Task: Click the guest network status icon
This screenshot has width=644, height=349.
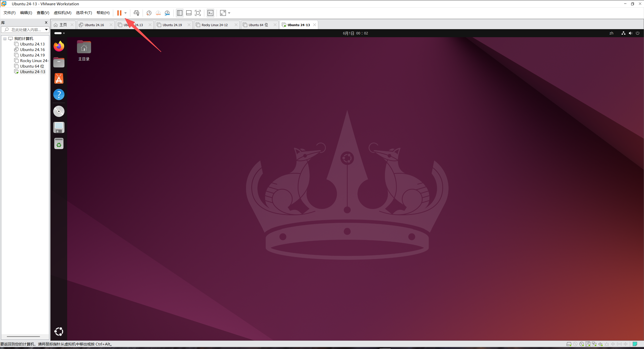Action: (x=623, y=33)
